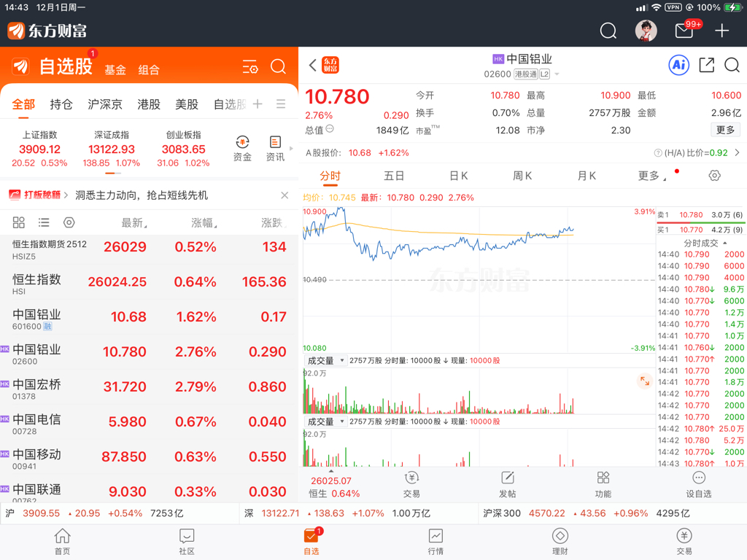Open 社区 community in bottom navigation

click(187, 542)
